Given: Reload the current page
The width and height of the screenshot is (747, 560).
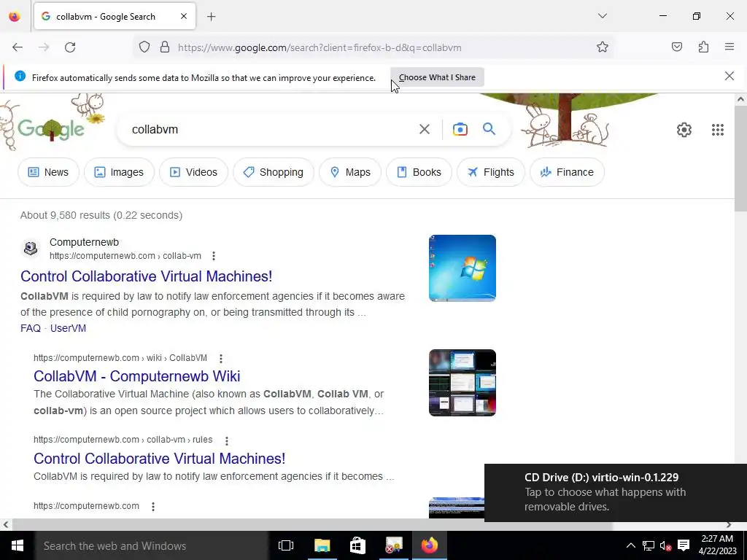Looking at the screenshot, I should click(70, 47).
